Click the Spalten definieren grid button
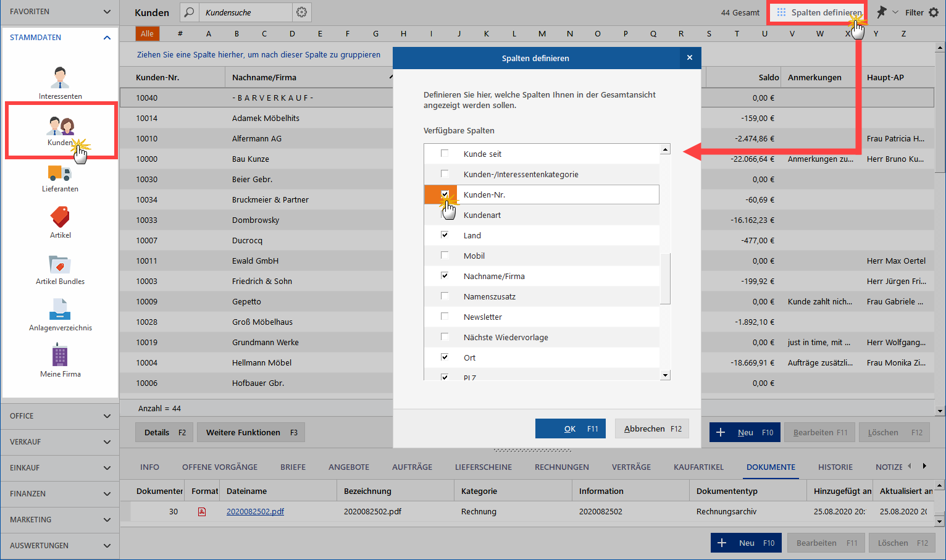This screenshot has width=946, height=560. point(819,12)
